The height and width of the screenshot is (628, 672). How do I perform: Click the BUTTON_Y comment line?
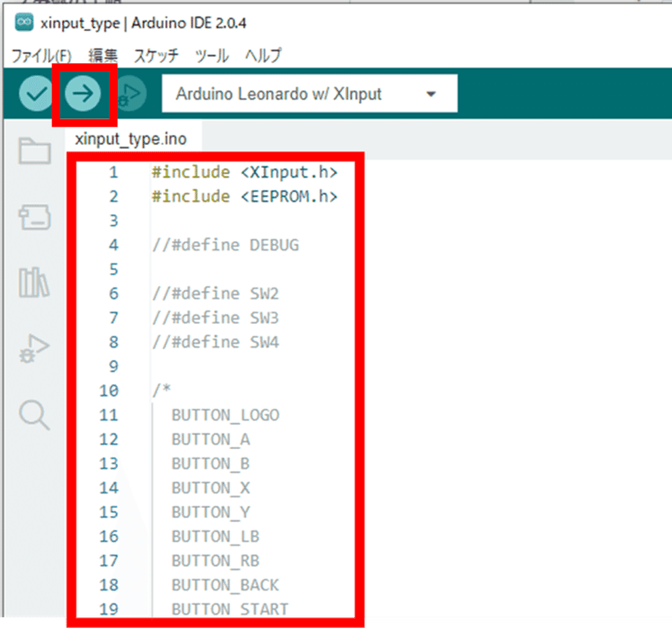point(211,512)
